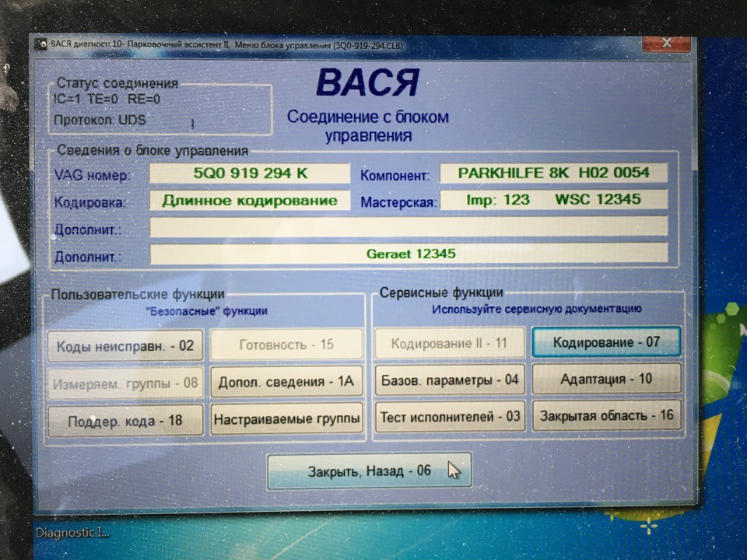Open "Настраиваемые группы" measuring values
The image size is (747, 560).
286,418
